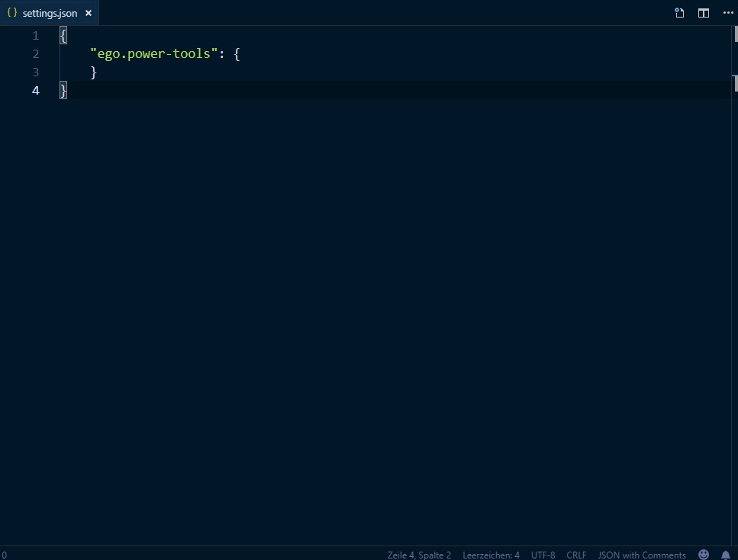Screen dimensions: 738x560
Task: Click closing brace on line 4
Action: [x=63, y=90]
